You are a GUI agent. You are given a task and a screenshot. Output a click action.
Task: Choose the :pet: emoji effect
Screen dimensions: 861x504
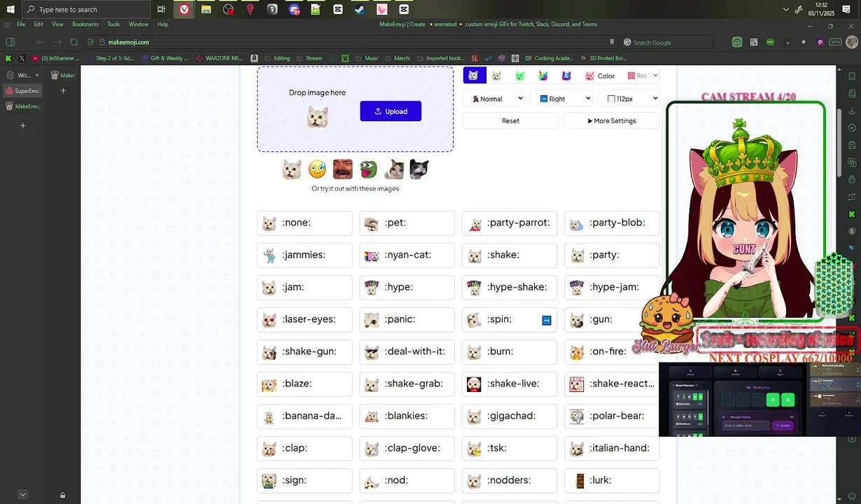click(x=407, y=223)
